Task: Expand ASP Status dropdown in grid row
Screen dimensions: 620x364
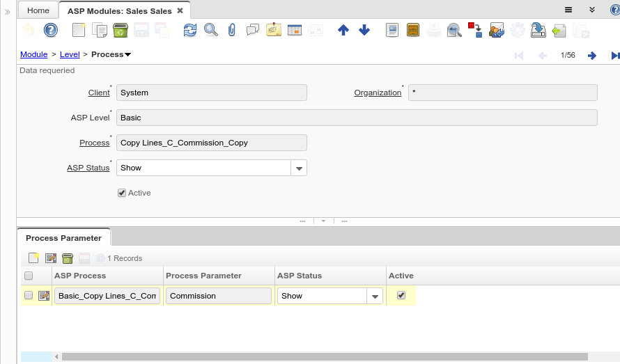Action: tap(375, 296)
